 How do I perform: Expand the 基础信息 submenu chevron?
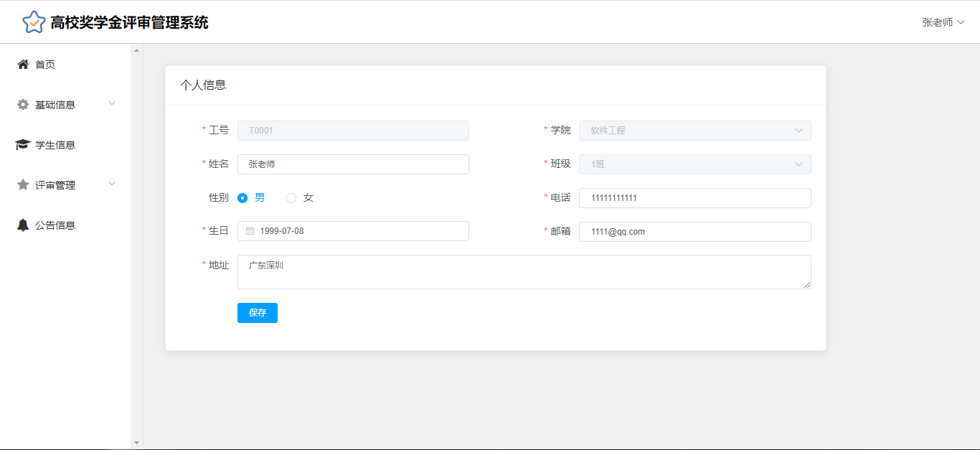(x=112, y=103)
